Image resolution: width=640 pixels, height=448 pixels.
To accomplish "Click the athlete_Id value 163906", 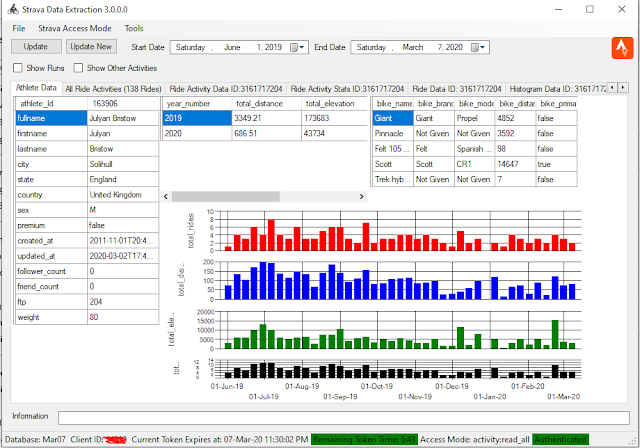I will (x=123, y=104).
